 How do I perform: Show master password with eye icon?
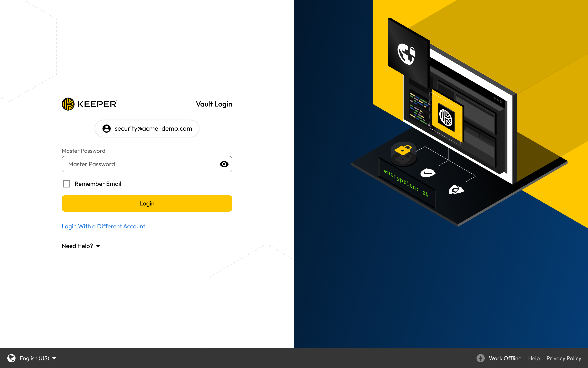click(224, 164)
